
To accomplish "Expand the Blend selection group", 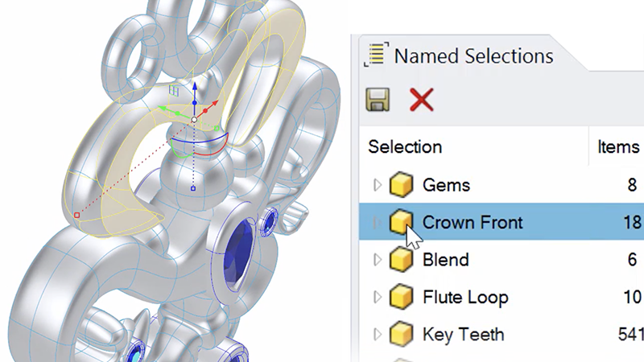I will click(377, 260).
